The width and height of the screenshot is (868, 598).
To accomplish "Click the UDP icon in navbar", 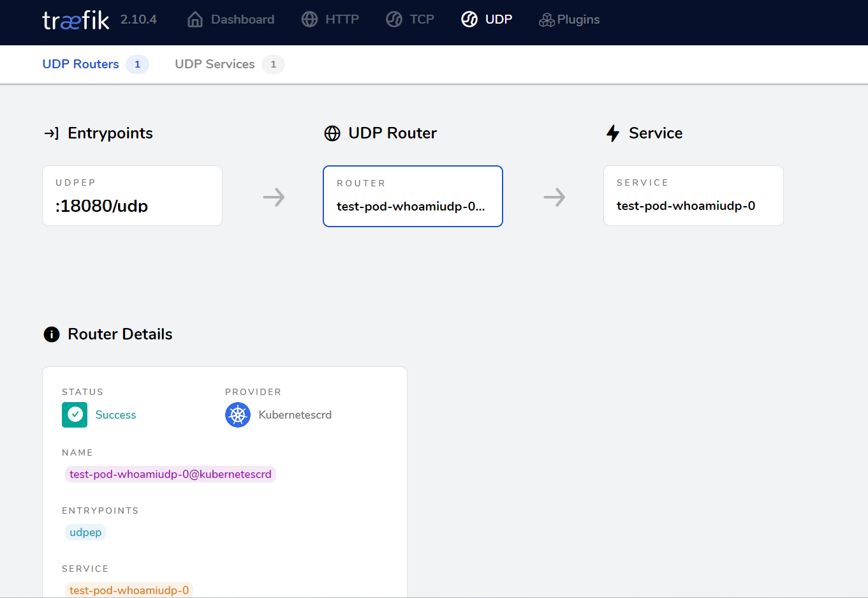I will 469,20.
